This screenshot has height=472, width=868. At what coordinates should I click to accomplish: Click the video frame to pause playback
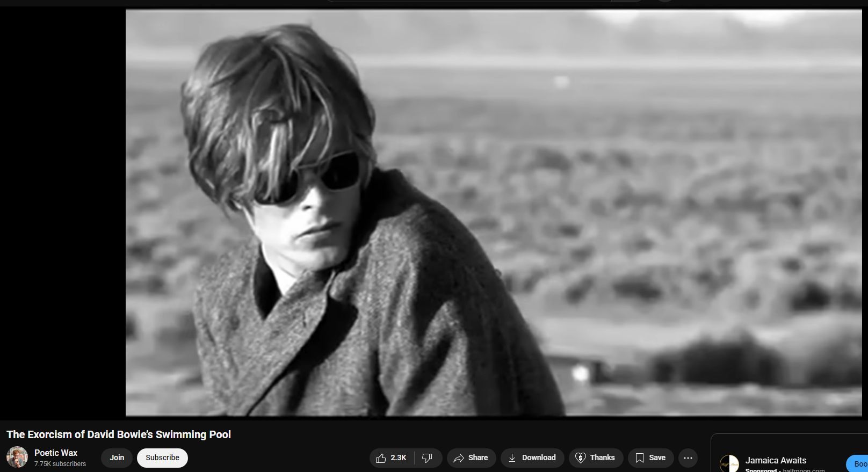point(493,212)
